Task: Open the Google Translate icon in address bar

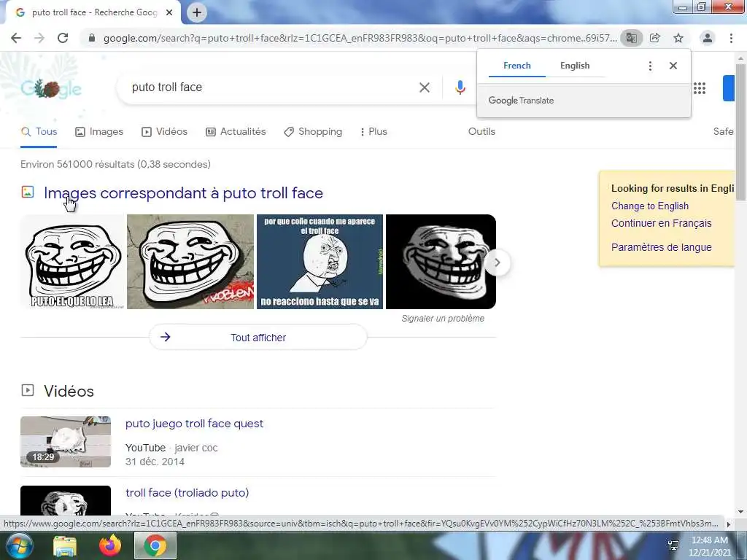Action: (631, 38)
